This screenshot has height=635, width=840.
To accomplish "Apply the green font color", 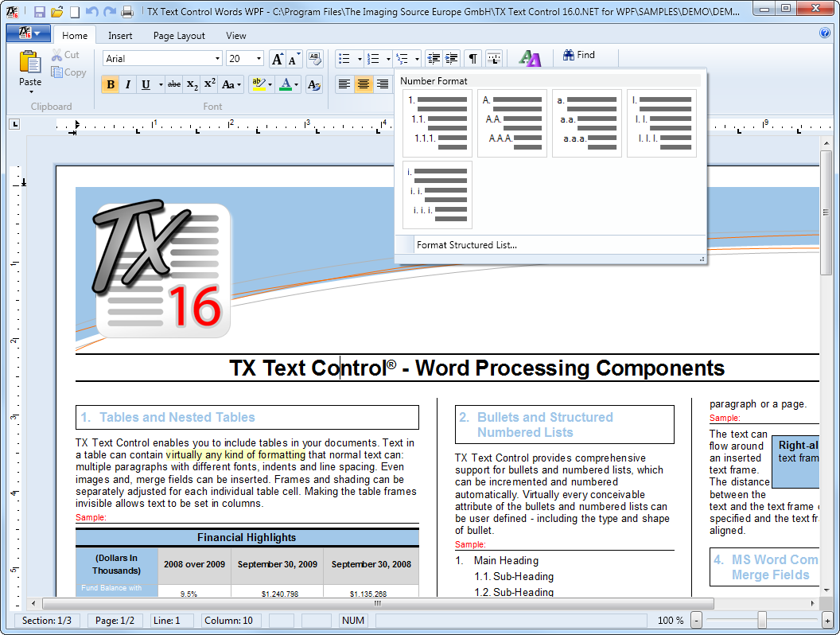I will pos(286,84).
